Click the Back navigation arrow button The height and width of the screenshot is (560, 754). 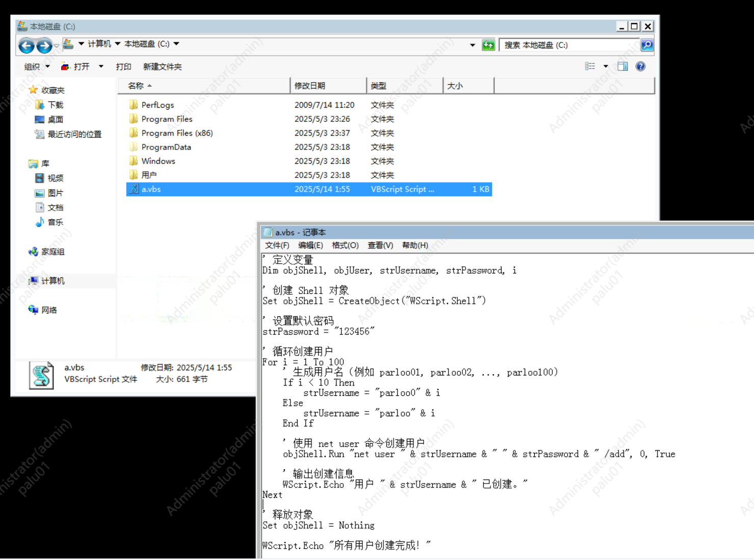coord(27,46)
